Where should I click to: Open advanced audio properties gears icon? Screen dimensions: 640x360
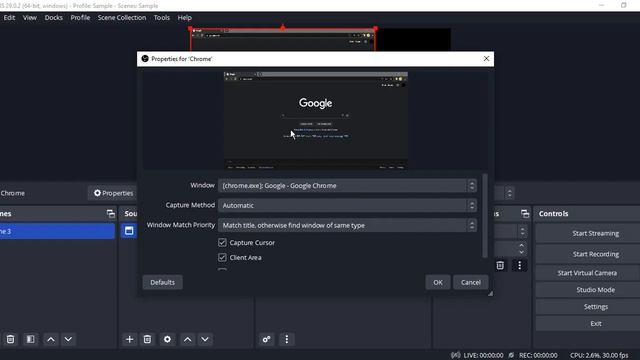267,339
